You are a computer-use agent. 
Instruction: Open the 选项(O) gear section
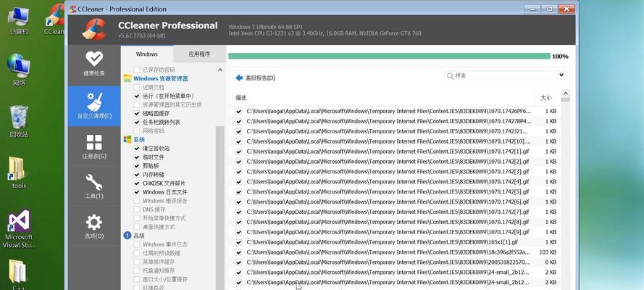pos(94,226)
